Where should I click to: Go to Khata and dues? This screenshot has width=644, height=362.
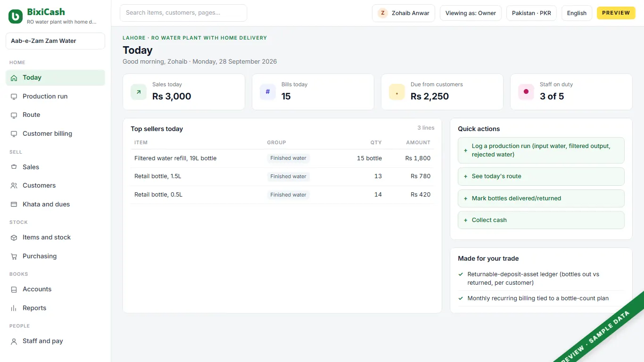tap(55, 205)
